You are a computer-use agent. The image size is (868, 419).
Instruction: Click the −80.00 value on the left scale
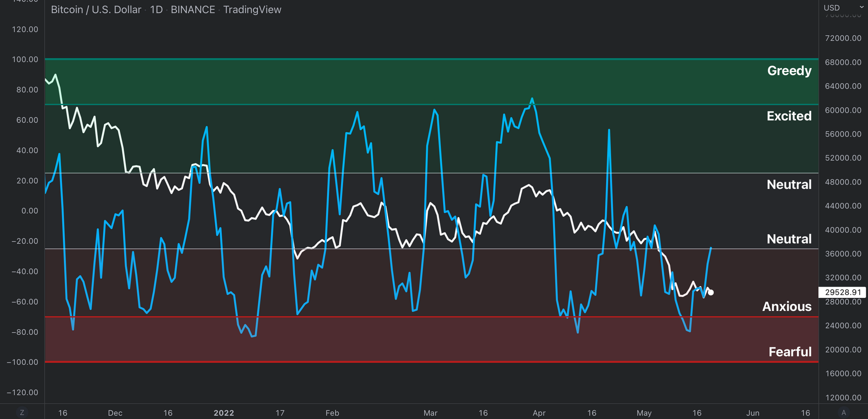(25, 332)
